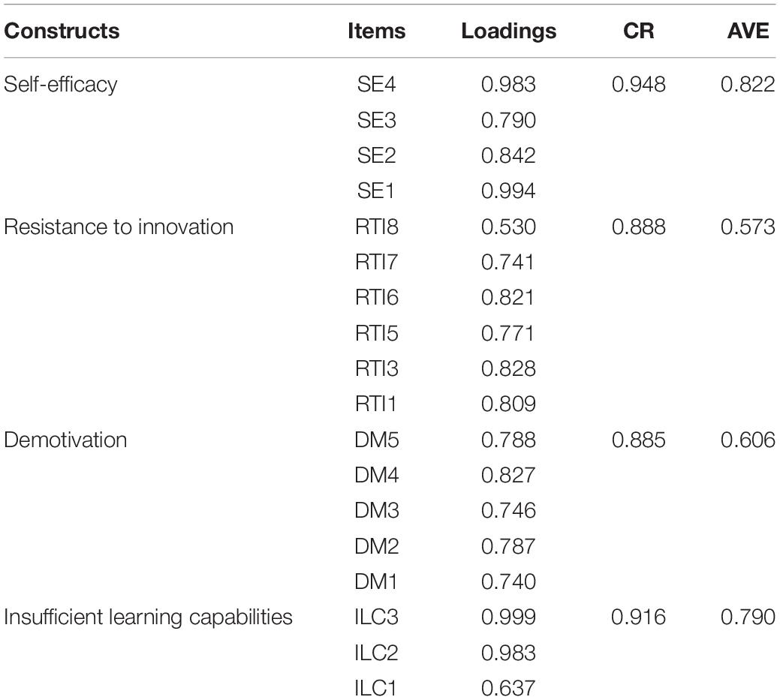The height and width of the screenshot is (700, 780).
Task: Click CR value 0.948
Action: tap(639, 85)
